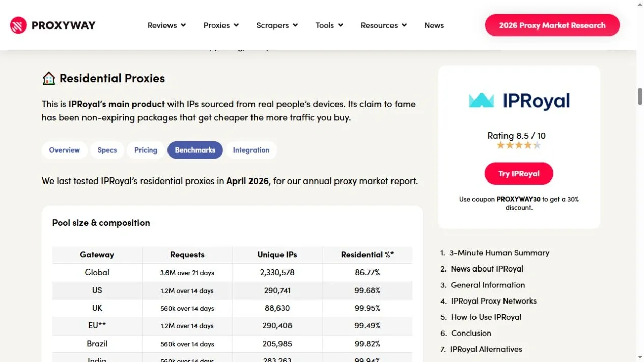Switch to the Integration tab

click(x=251, y=150)
